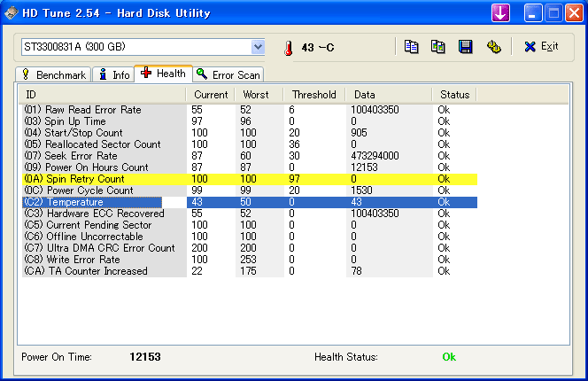Click the Threshold column header
The height and width of the screenshot is (381, 588).
[x=313, y=95]
